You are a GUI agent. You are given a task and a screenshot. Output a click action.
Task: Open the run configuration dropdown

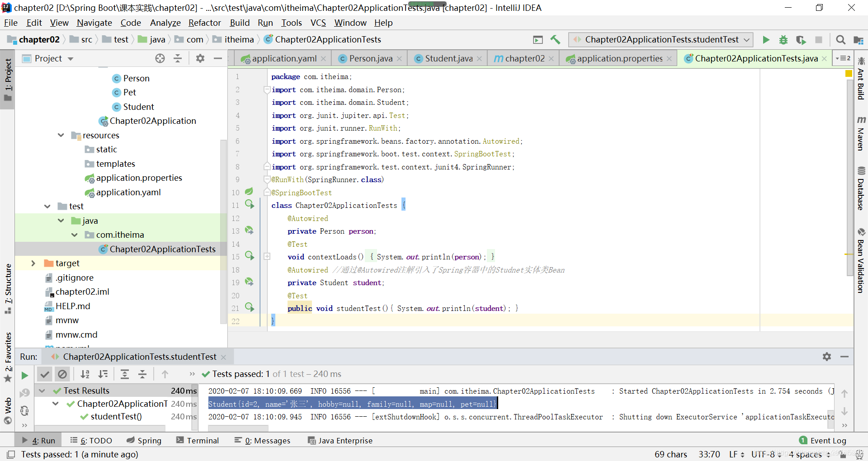point(661,40)
